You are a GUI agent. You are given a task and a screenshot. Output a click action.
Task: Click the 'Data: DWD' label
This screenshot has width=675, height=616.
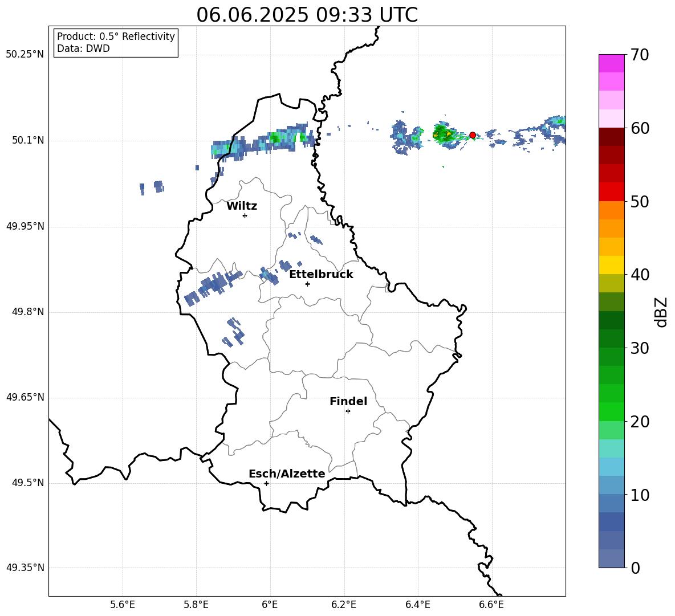click(x=83, y=48)
